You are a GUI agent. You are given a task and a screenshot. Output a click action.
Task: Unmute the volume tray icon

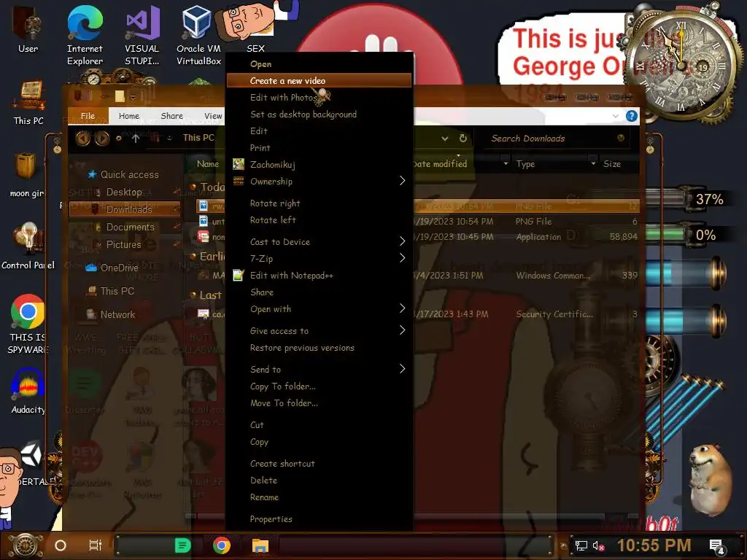click(x=598, y=545)
